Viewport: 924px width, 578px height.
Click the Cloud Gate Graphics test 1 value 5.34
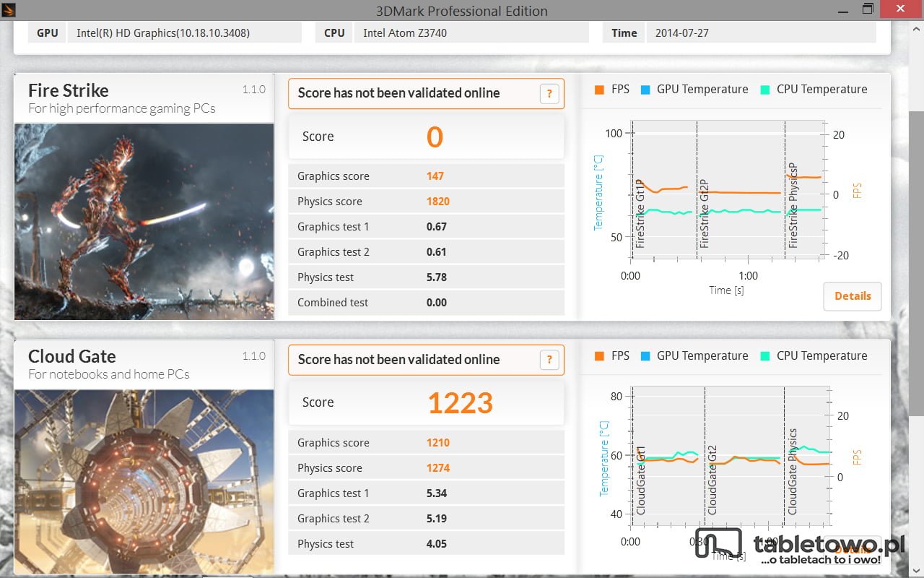click(x=437, y=493)
